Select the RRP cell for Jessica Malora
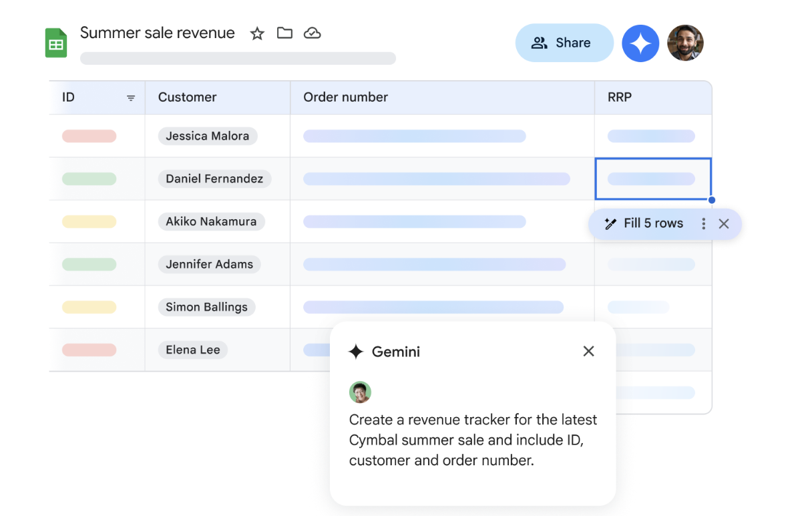 (653, 136)
